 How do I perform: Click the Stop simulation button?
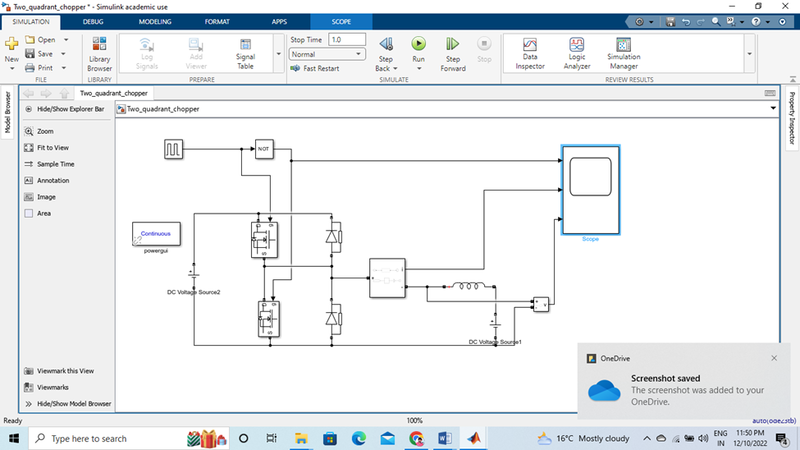click(x=484, y=50)
